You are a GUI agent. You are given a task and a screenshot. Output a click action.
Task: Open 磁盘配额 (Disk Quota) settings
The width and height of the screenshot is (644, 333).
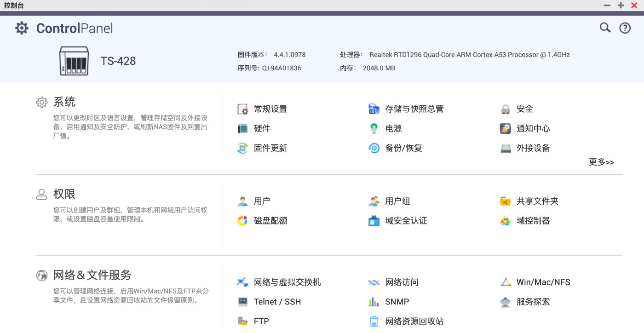click(271, 220)
